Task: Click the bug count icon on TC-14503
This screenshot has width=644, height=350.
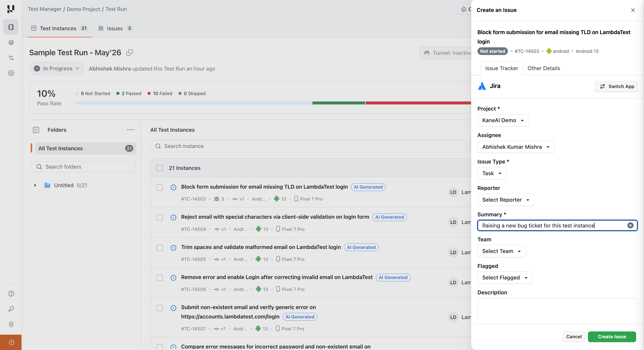Action: 217,199
